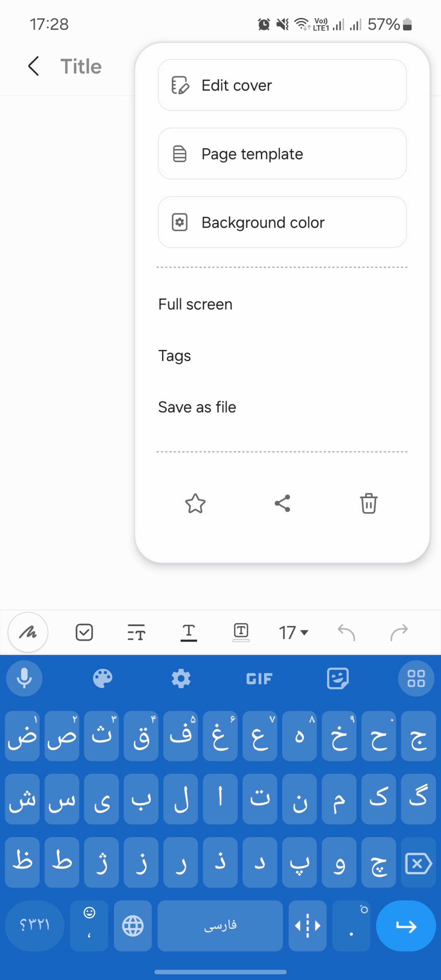441x980 pixels.
Task: Go back using the arrow
Action: click(34, 66)
